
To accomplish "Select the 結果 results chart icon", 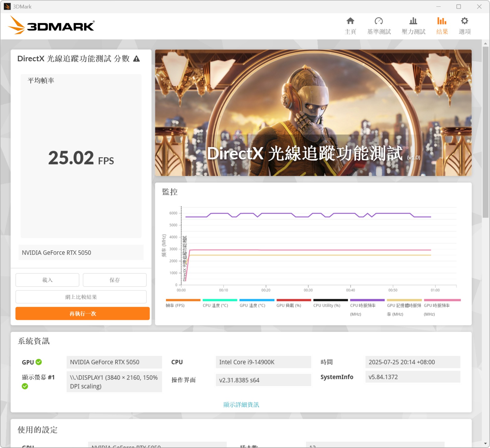I will 442,21.
